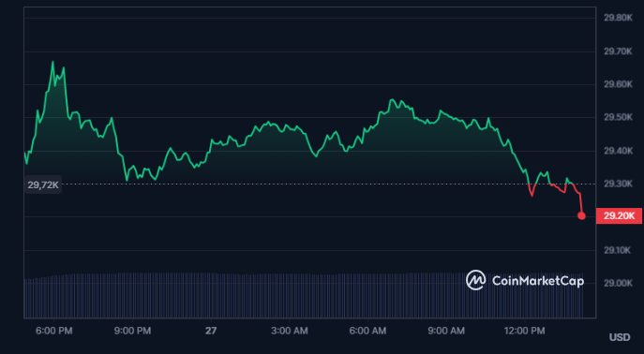644x354 pixels.
Task: Click the 29,72K reference price label
Action: pyautogui.click(x=43, y=184)
